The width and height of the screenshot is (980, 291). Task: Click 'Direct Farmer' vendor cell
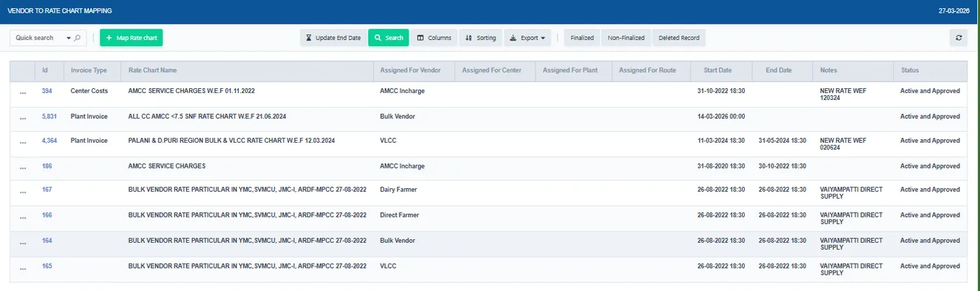(400, 215)
